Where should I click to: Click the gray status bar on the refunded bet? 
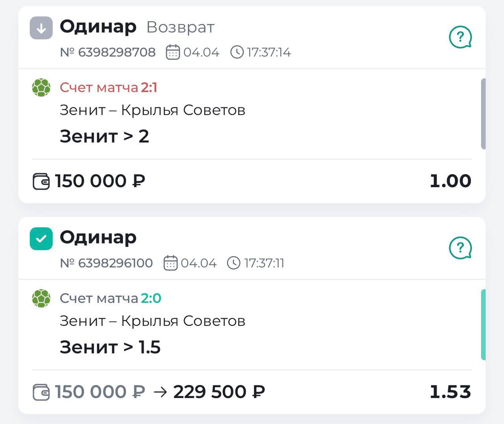tap(483, 113)
